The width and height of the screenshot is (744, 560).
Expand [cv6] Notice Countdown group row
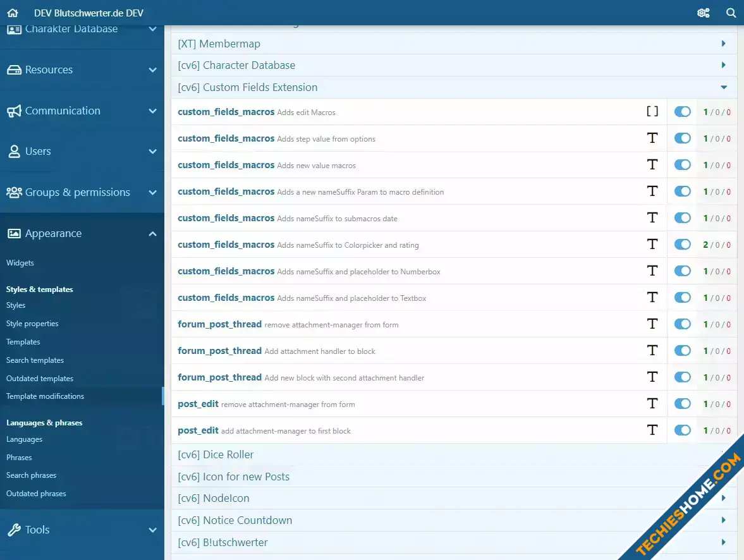pyautogui.click(x=454, y=520)
